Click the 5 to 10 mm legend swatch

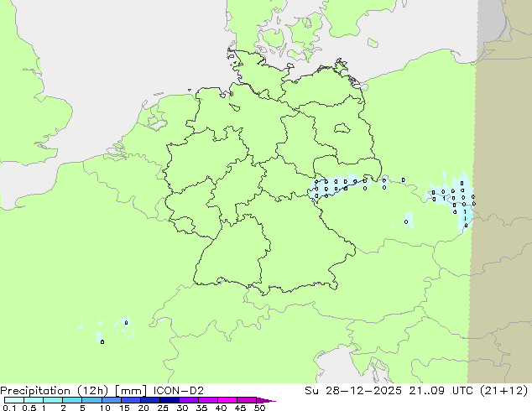click(x=91, y=400)
